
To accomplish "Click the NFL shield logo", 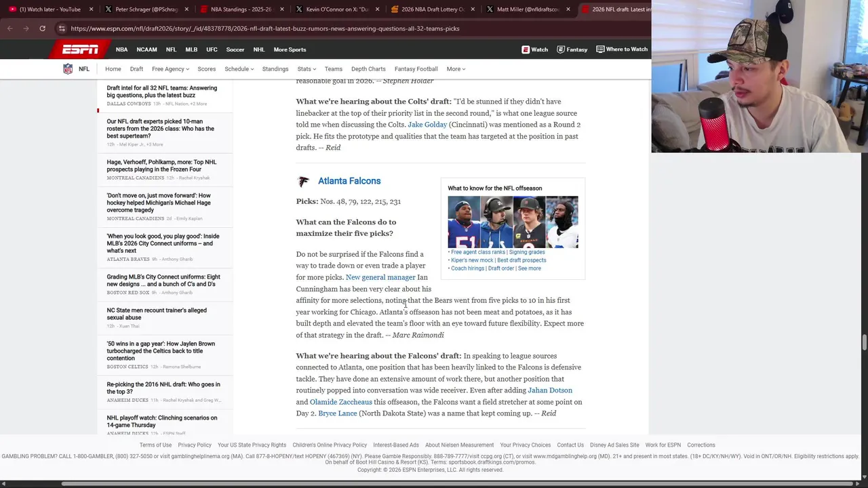I will coord(68,69).
